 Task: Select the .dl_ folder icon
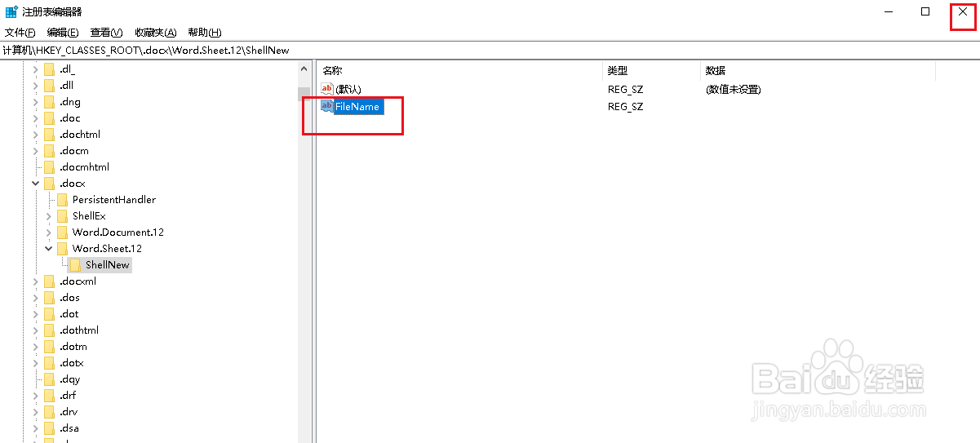tap(49, 69)
